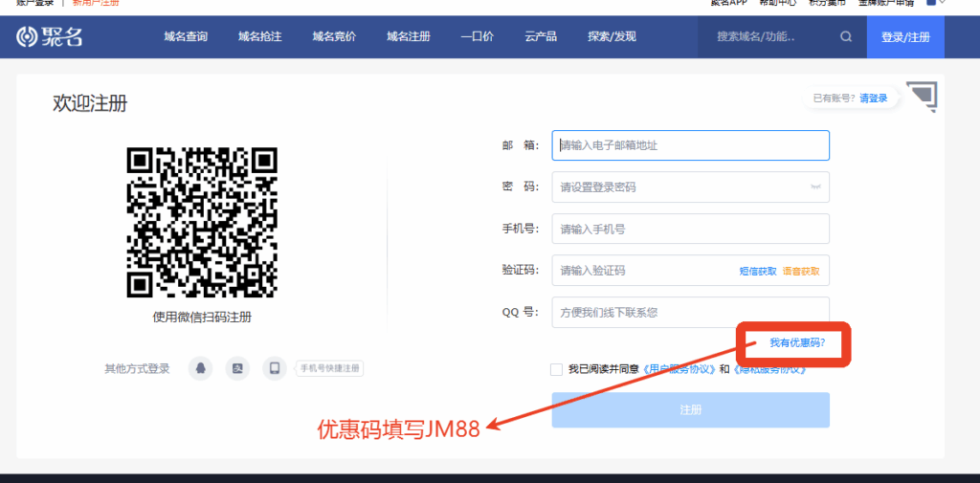Viewport: 980px width, 483px height.
Task: Open the 域名竞价 menu
Action: tap(334, 37)
